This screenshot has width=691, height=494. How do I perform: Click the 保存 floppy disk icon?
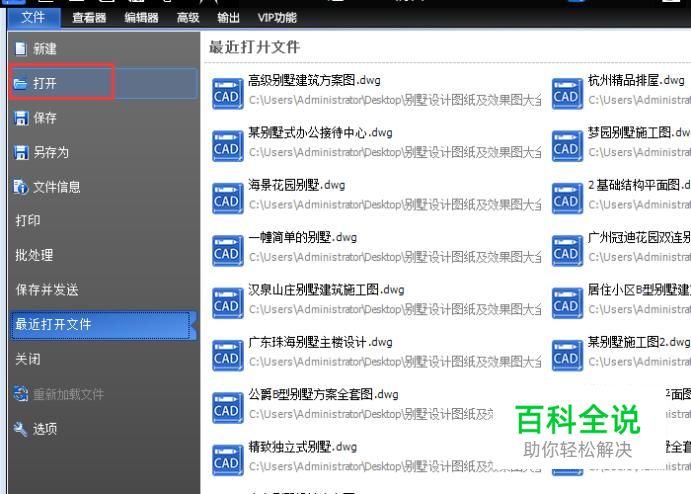(x=21, y=118)
